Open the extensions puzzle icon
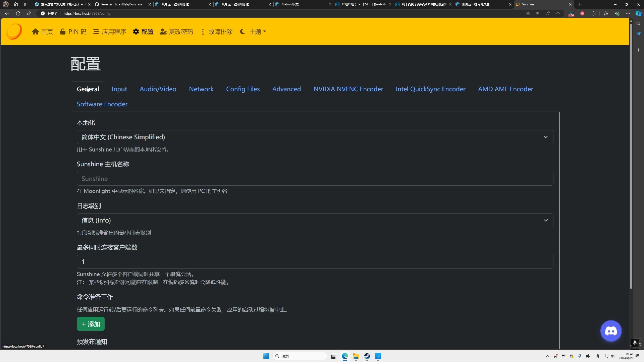This screenshot has height=362, width=644. pos(594,13)
